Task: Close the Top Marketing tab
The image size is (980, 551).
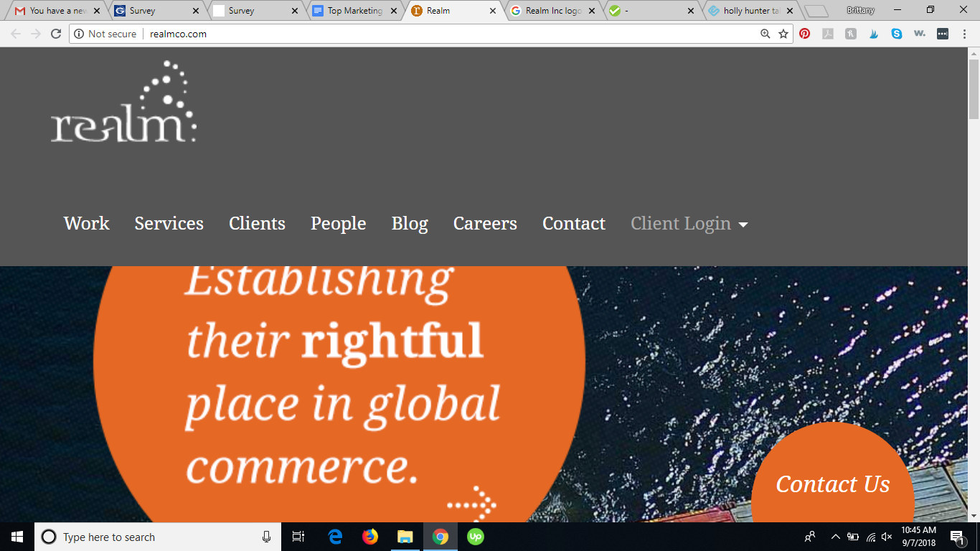Action: coord(394,11)
